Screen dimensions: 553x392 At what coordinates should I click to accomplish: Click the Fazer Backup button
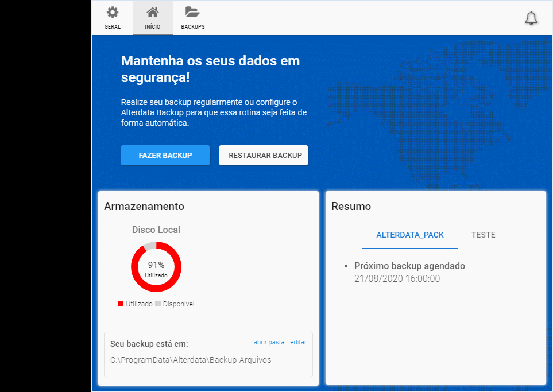pos(165,155)
